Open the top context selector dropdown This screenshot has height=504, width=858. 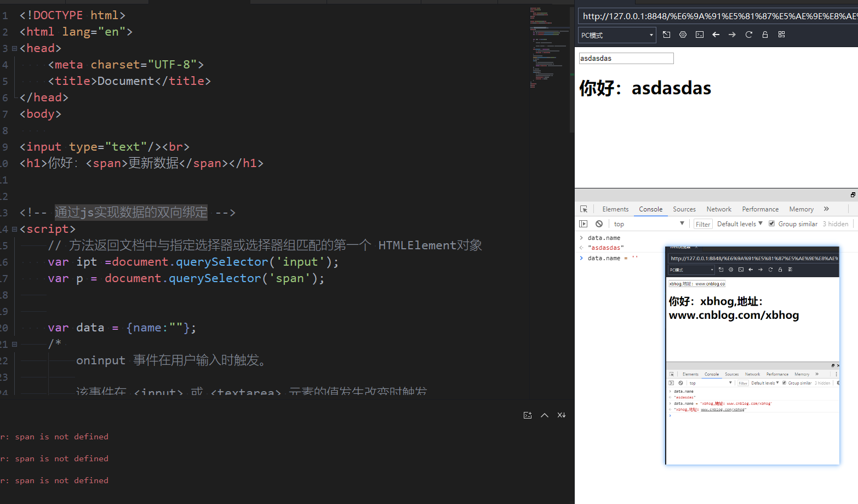tap(649, 224)
